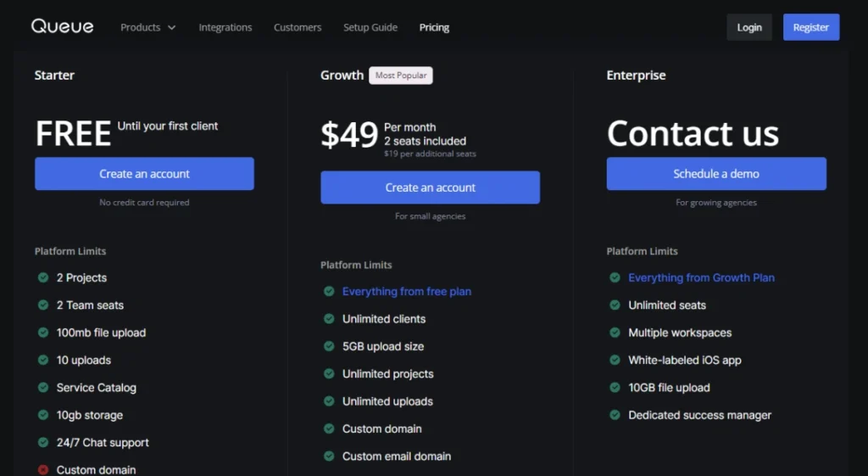
Task: Create an account under Growth plan
Action: pos(430,188)
